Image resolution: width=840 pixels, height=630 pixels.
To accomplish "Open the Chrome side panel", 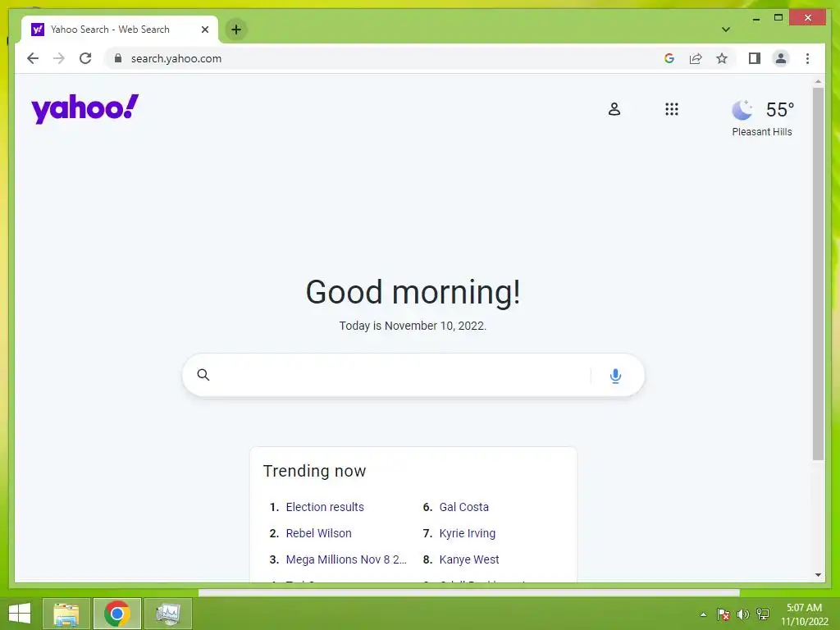I will (x=755, y=58).
